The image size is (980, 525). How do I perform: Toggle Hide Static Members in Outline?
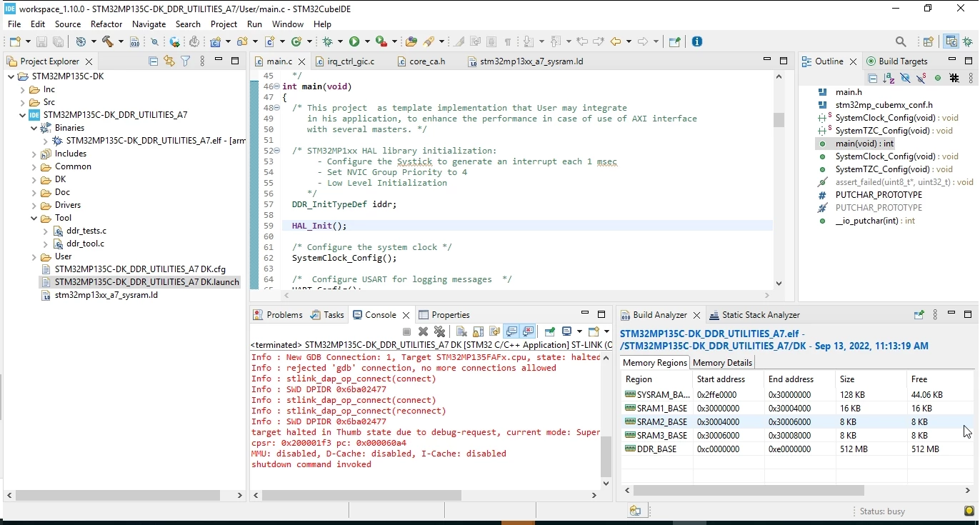pyautogui.click(x=921, y=78)
